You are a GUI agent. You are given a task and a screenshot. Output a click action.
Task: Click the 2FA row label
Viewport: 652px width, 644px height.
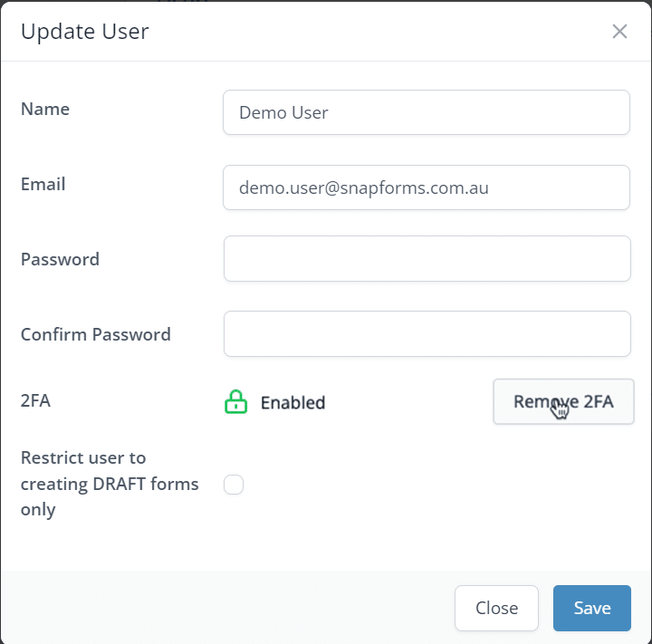click(x=35, y=399)
